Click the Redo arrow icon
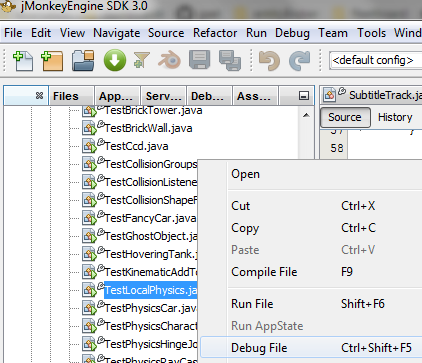This screenshot has width=422, height=363. (299, 61)
